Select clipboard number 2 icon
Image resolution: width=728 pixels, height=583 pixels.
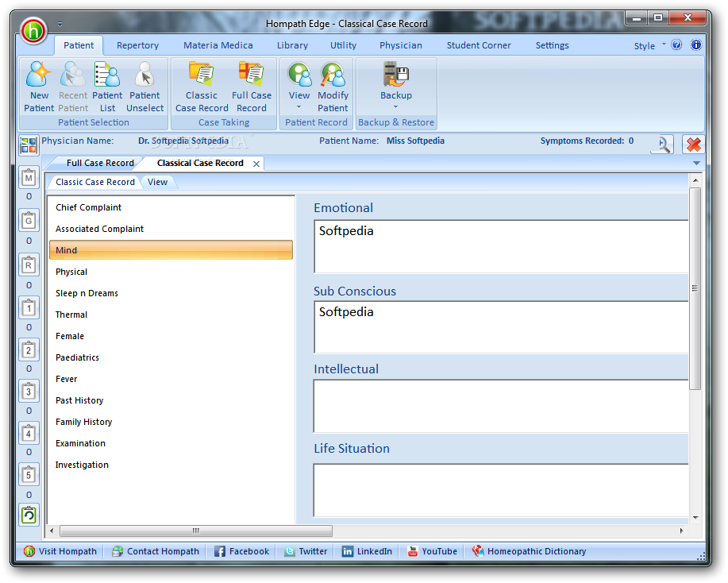pos(29,349)
